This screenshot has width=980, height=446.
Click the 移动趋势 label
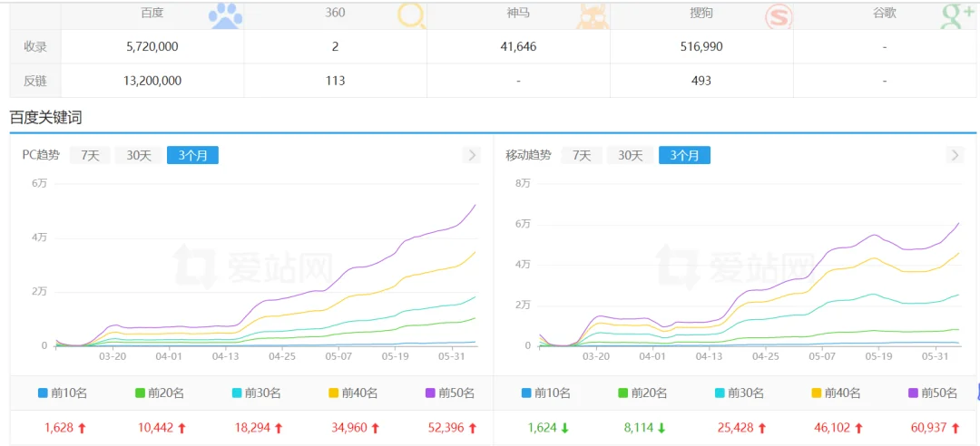point(528,155)
